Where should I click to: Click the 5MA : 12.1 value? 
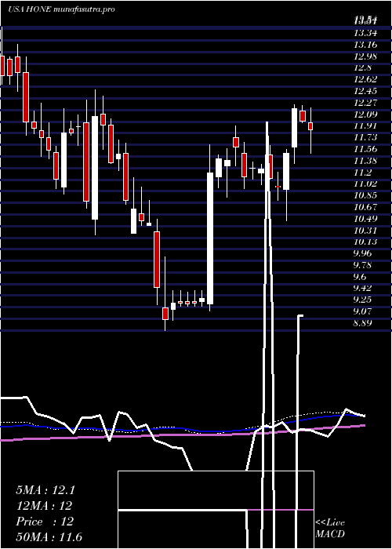pos(45,490)
